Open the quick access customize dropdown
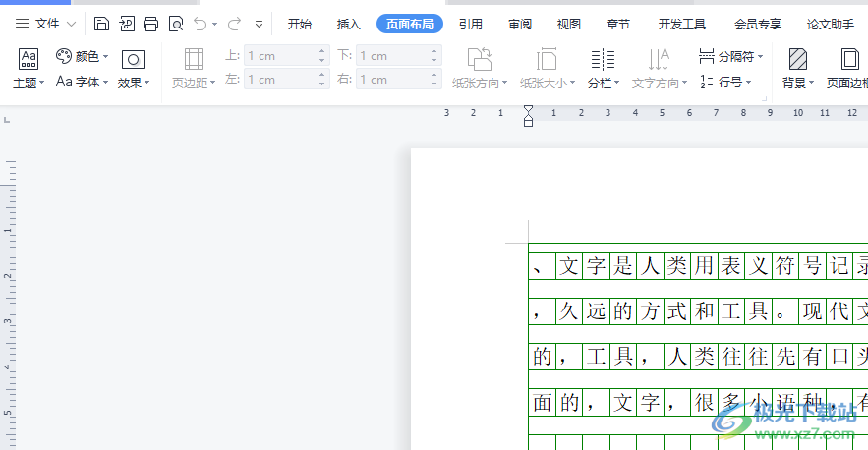Image resolution: width=868 pixels, height=450 pixels. (259, 25)
